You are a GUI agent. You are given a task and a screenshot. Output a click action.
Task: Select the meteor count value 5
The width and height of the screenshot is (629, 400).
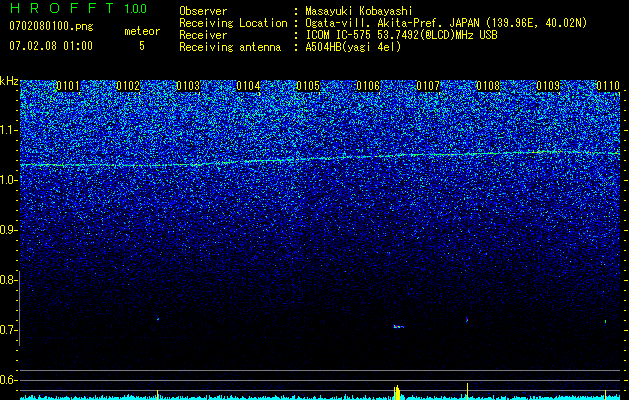click(142, 46)
